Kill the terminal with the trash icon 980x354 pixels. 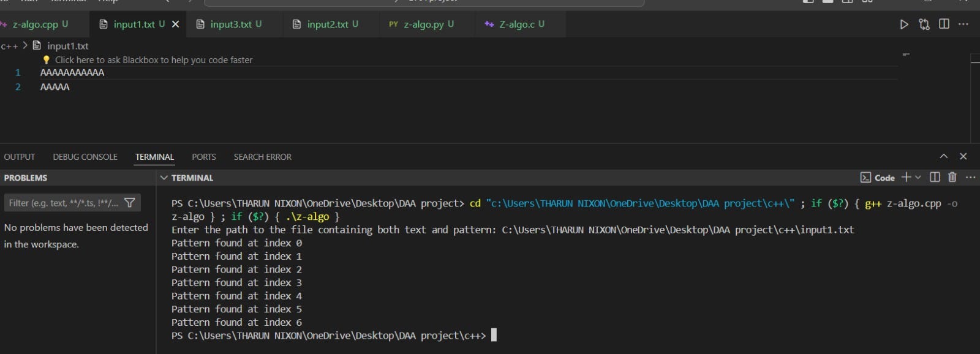[952, 177]
